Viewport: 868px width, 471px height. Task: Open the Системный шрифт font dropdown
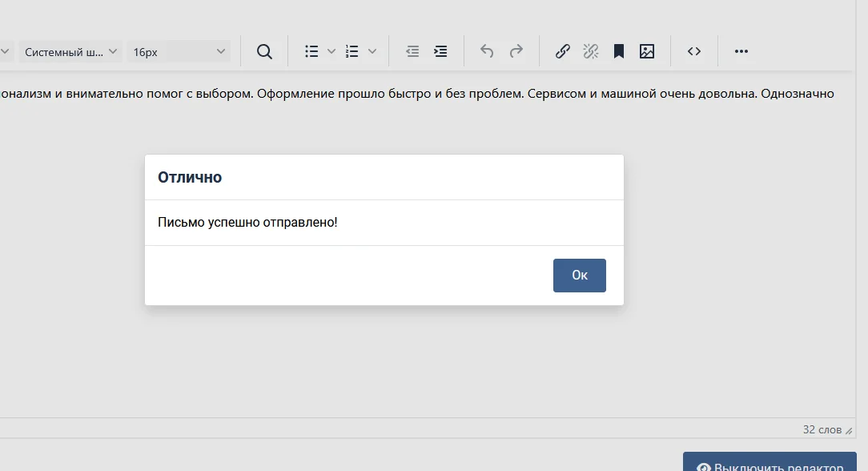pyautogui.click(x=70, y=51)
